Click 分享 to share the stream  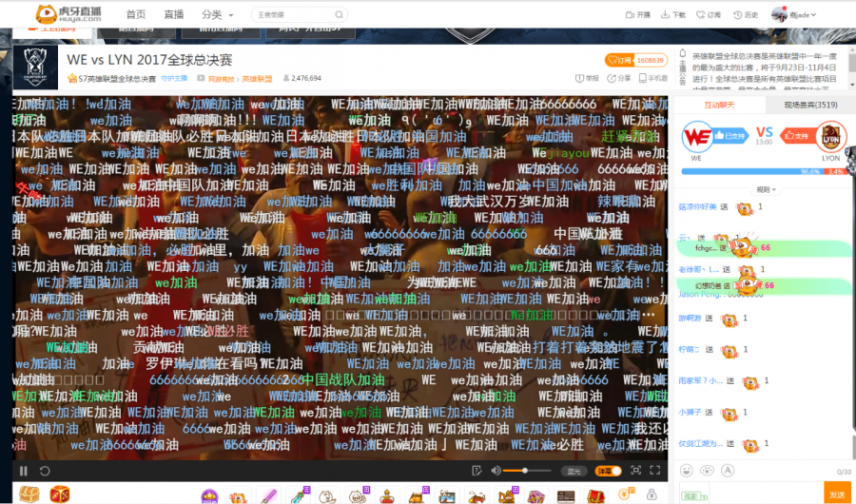pyautogui.click(x=619, y=78)
